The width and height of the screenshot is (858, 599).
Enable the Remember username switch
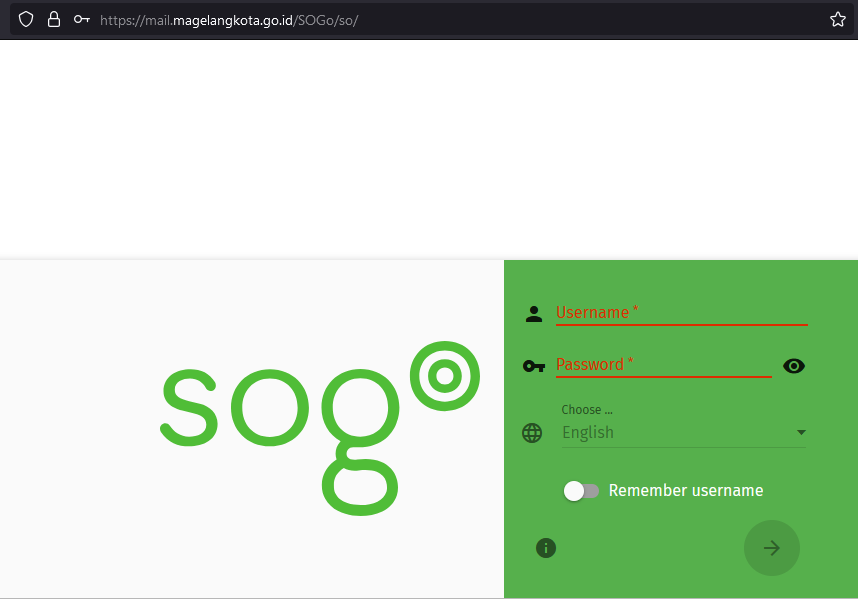[x=581, y=491]
